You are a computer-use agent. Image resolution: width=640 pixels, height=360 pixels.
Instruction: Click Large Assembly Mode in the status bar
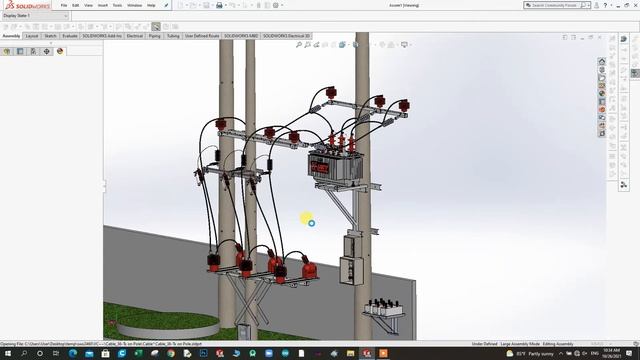point(520,344)
